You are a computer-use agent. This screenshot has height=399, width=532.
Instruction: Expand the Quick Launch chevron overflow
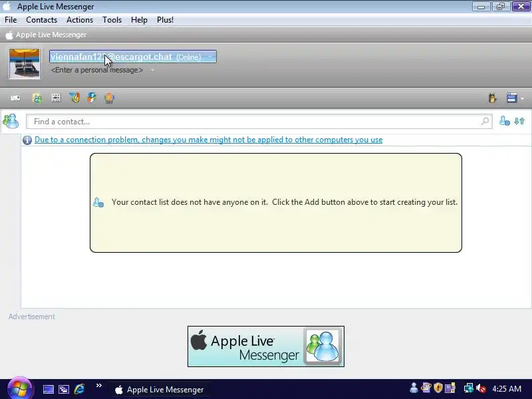click(98, 386)
